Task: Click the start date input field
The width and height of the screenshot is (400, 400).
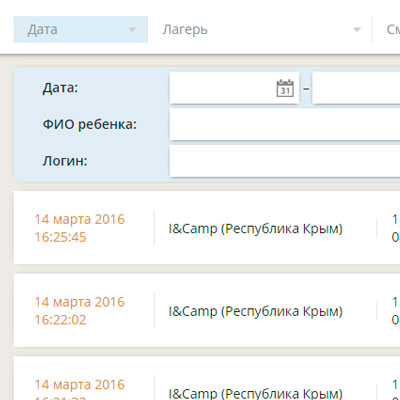Action: click(234, 88)
